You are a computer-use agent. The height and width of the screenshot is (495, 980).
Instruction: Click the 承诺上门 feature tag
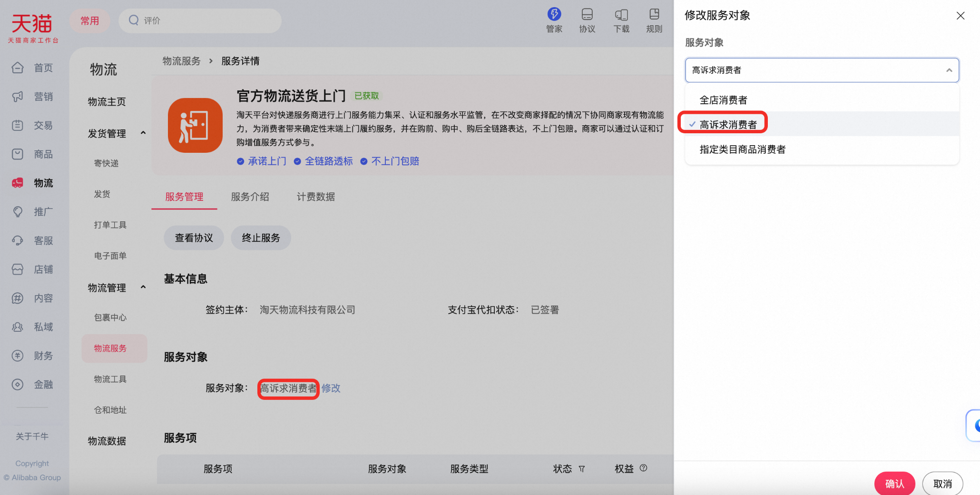point(262,161)
